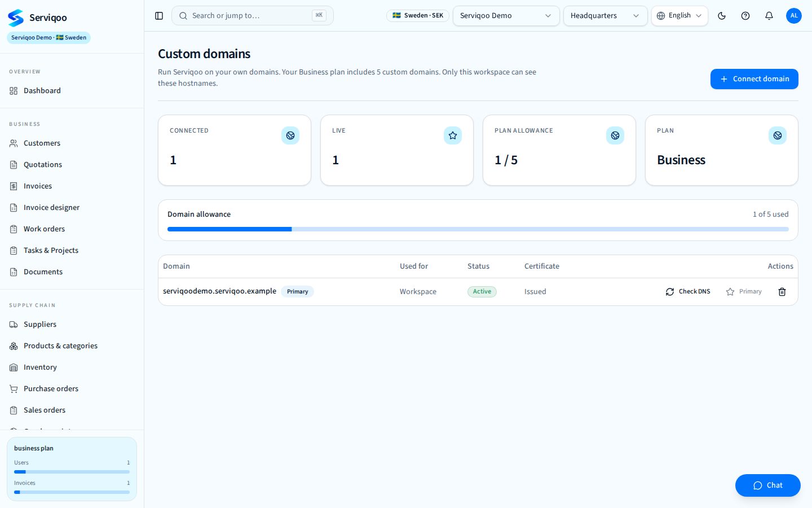Click the Sweden · SEK region selector
812x508 pixels.
418,16
